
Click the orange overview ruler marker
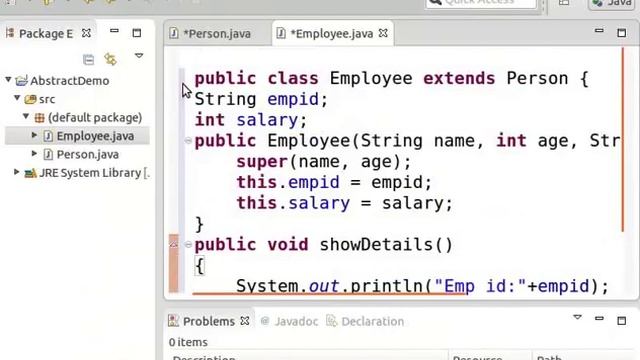pos(623,139)
